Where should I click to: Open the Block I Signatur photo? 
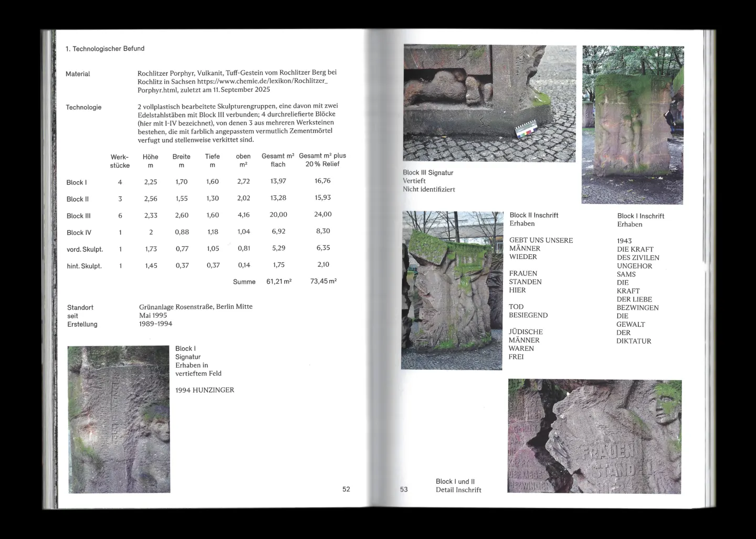coord(119,419)
